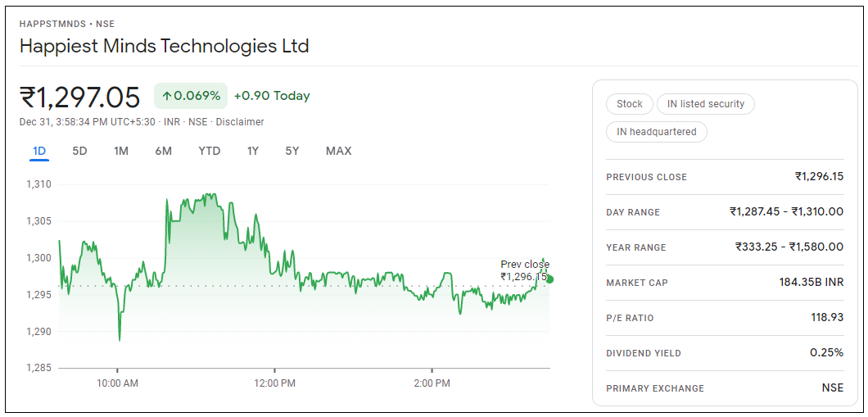Switch to the 1Y range tab
This screenshot has height=417, width=868.
coord(253,151)
